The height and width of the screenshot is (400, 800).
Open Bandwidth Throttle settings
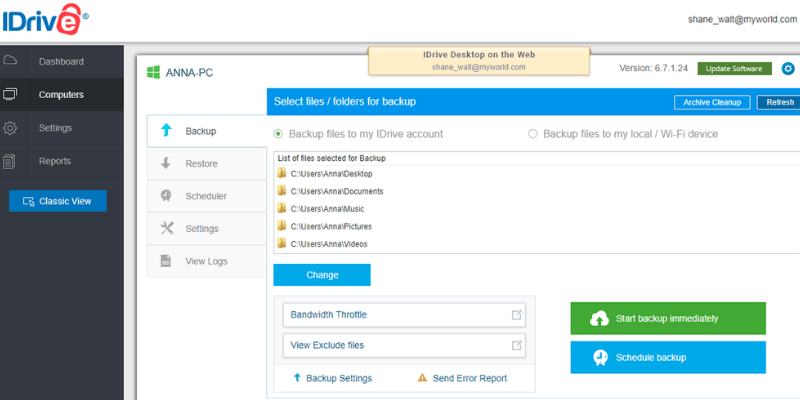404,315
